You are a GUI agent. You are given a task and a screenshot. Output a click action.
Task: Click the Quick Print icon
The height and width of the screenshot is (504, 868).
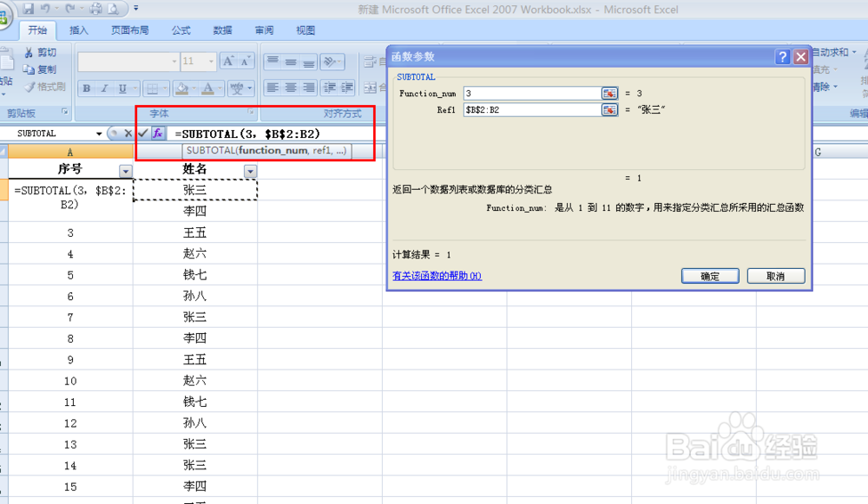pyautogui.click(x=95, y=9)
